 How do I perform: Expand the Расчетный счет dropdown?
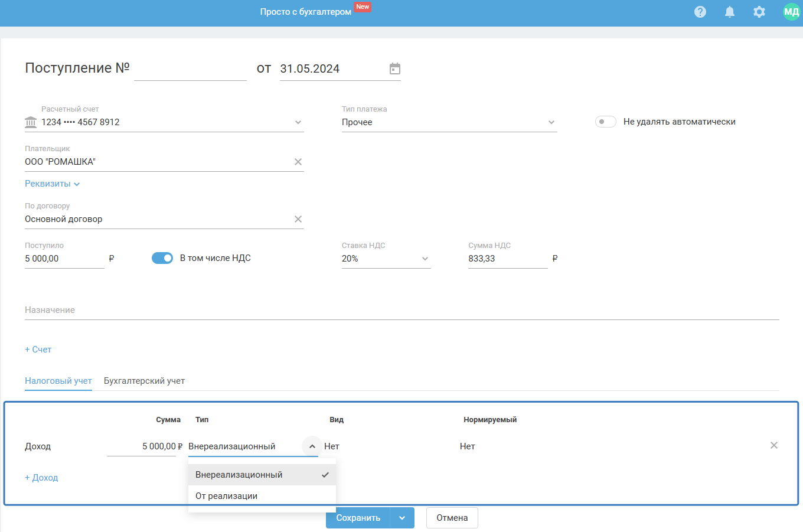(298, 122)
